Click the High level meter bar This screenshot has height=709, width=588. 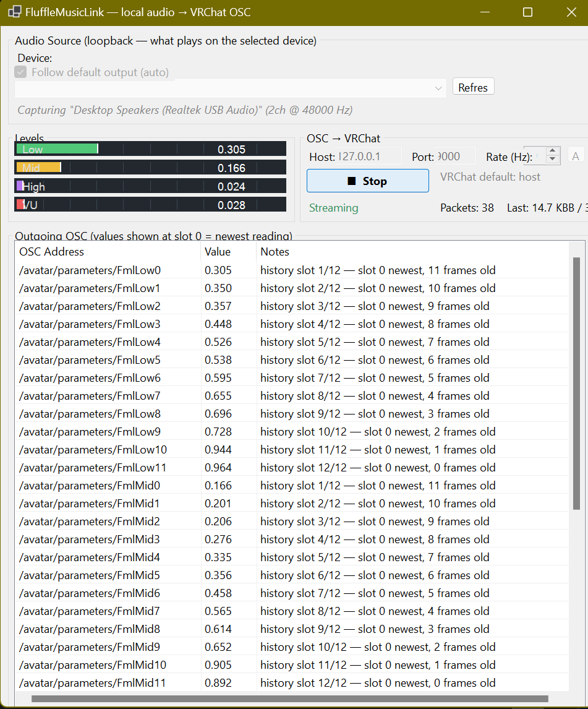tap(150, 186)
